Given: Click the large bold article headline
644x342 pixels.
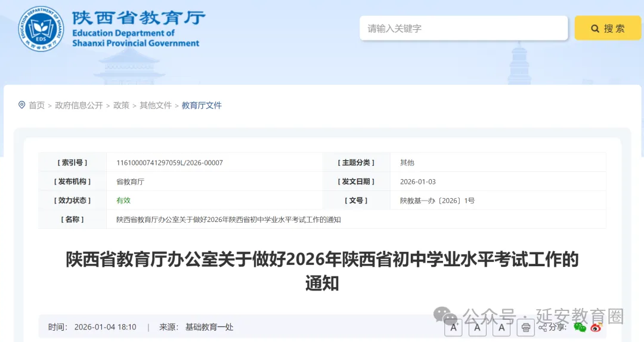Looking at the screenshot, I should [322, 271].
